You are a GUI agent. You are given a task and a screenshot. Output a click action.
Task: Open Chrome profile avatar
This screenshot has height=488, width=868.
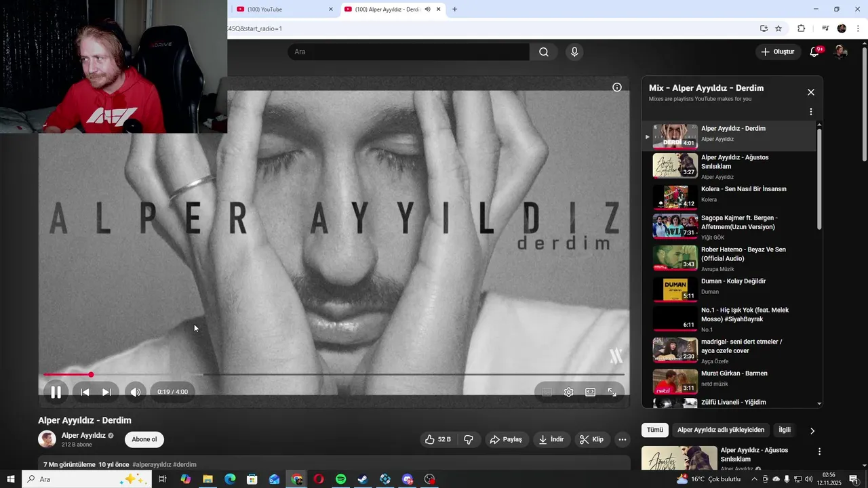pos(842,28)
